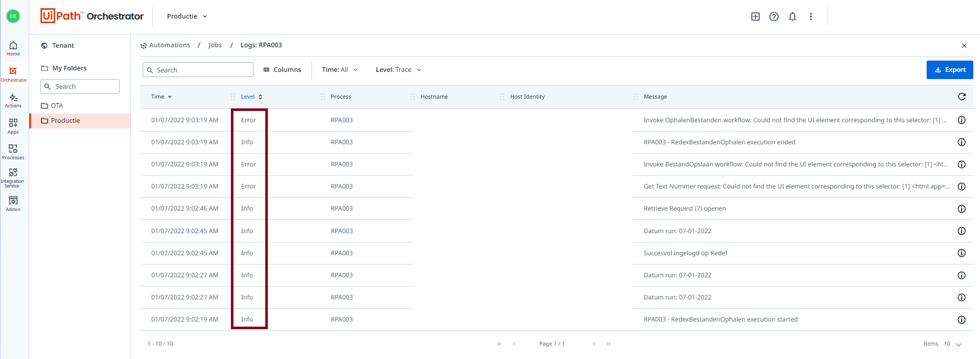Refresh the logs table
Screen dimensions: 980x359
click(x=962, y=97)
